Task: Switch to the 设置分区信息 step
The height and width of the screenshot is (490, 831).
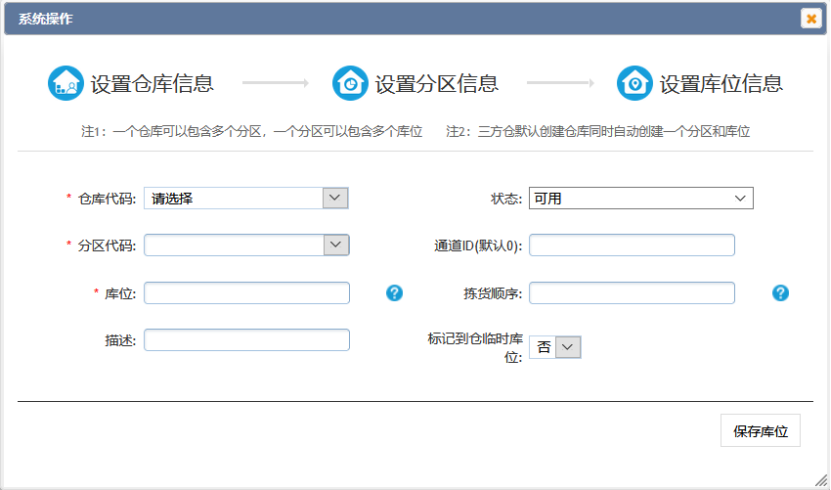Action: pos(436,84)
